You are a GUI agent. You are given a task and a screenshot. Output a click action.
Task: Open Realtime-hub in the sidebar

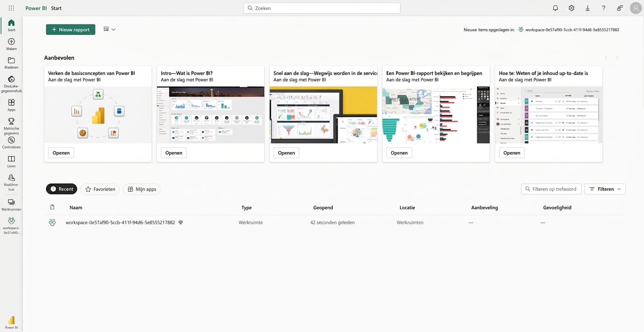[11, 183]
